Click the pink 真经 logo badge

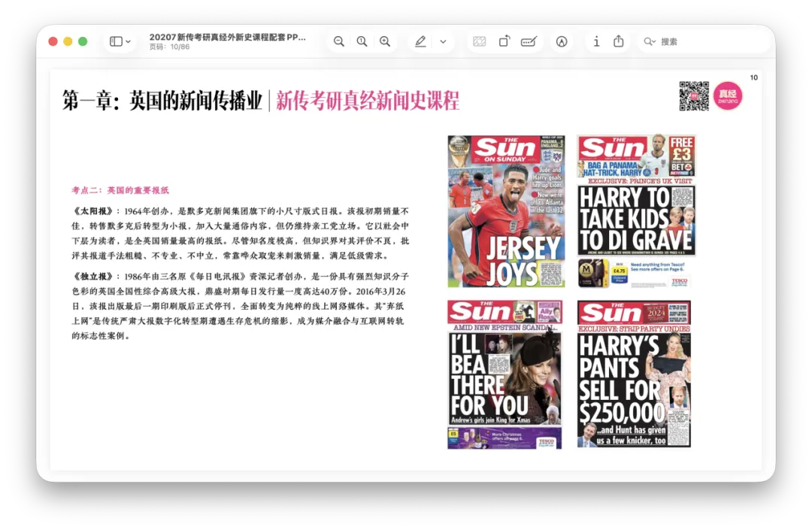(x=728, y=95)
